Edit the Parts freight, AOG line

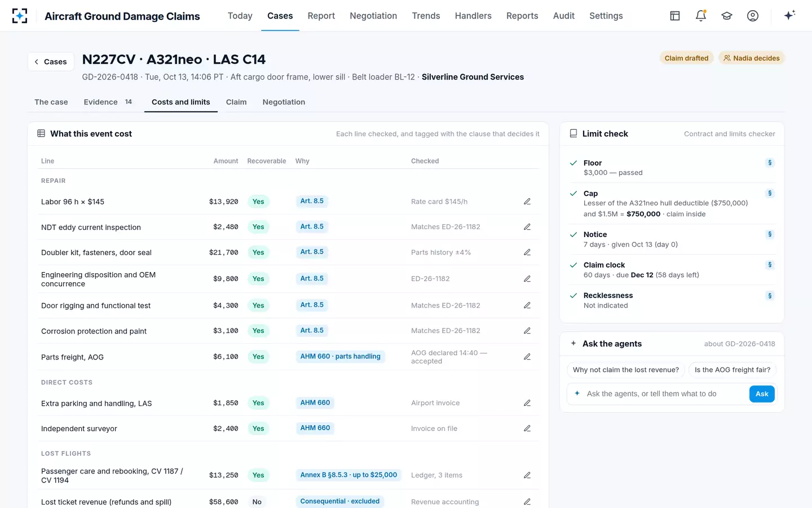point(527,357)
